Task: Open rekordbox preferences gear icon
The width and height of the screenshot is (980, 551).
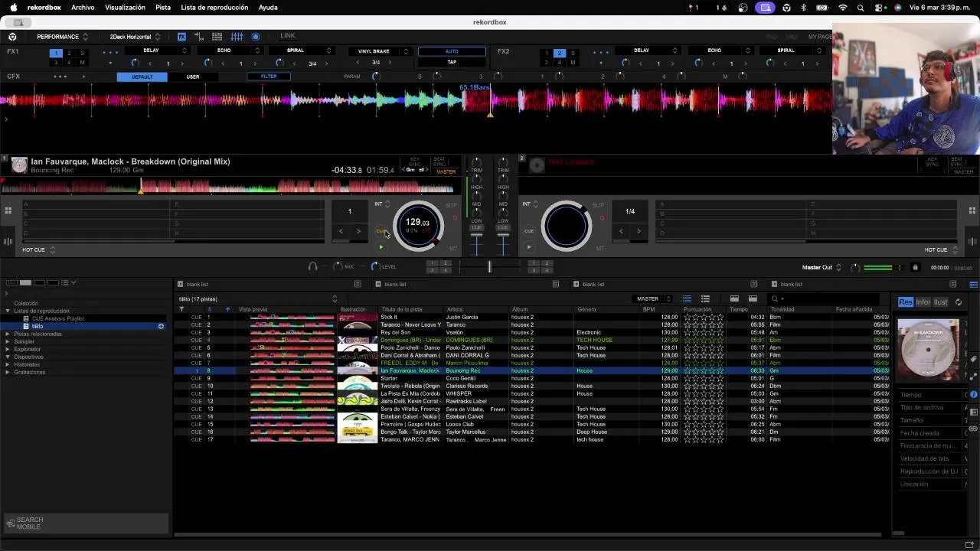Action: coord(12,37)
